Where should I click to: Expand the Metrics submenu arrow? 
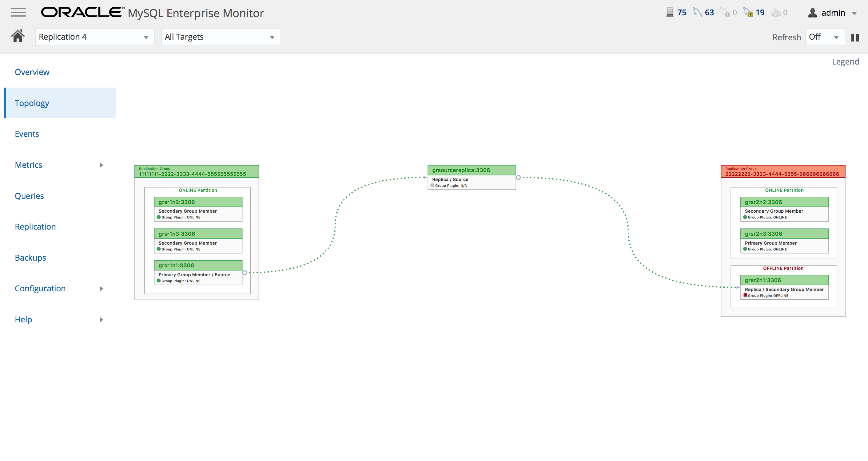coord(101,165)
